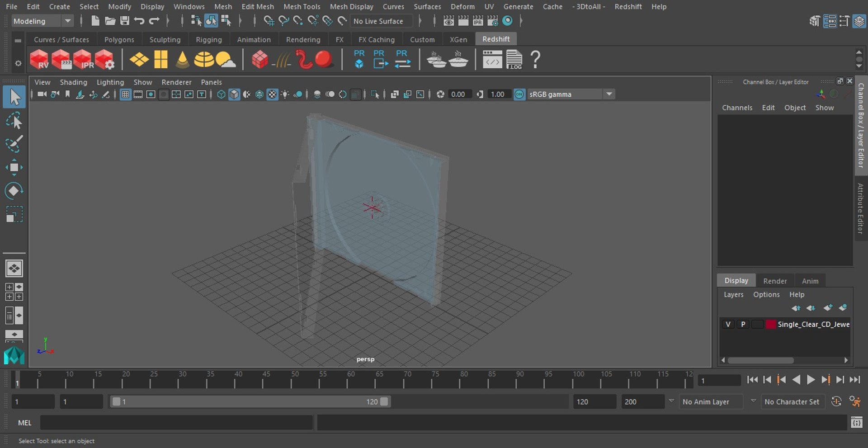Activate the Move tool
868x448 pixels.
[14, 167]
